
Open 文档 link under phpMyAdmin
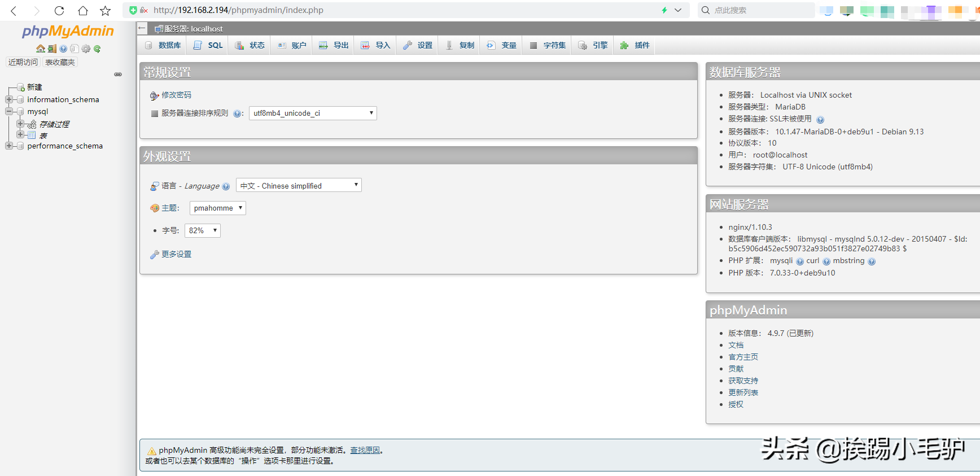pos(736,345)
